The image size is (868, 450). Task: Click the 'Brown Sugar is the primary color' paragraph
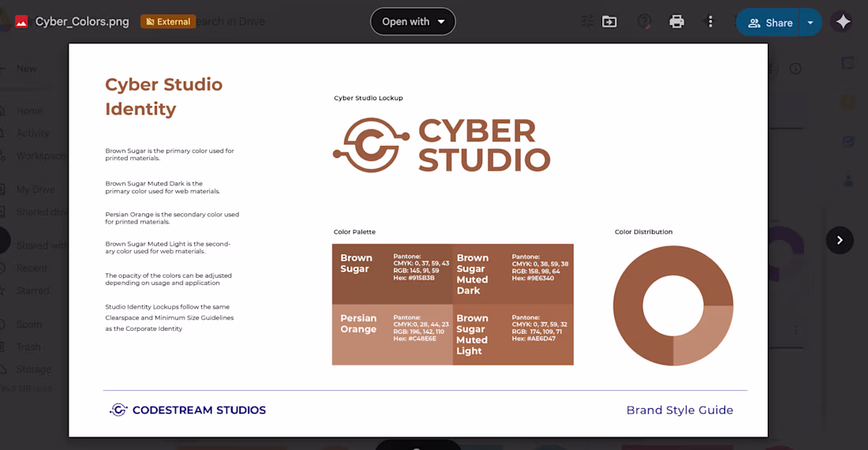click(x=170, y=155)
